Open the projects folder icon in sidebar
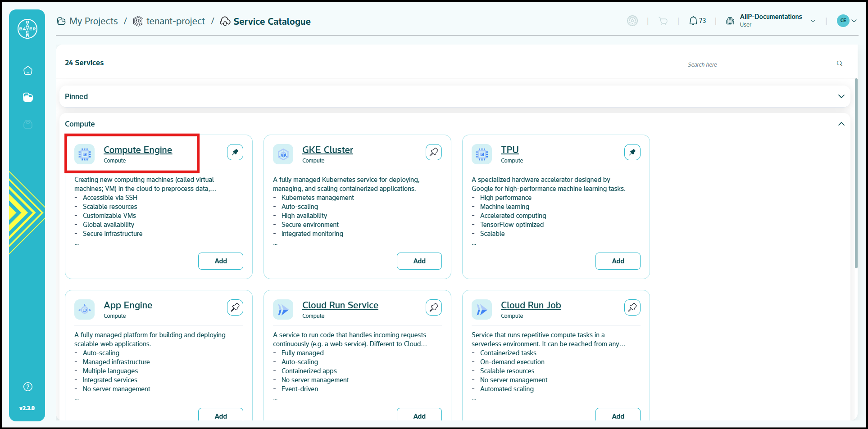868x429 pixels. pos(28,97)
